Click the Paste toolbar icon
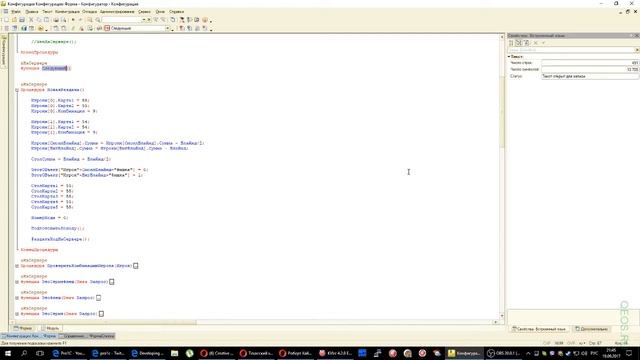 [47, 20]
